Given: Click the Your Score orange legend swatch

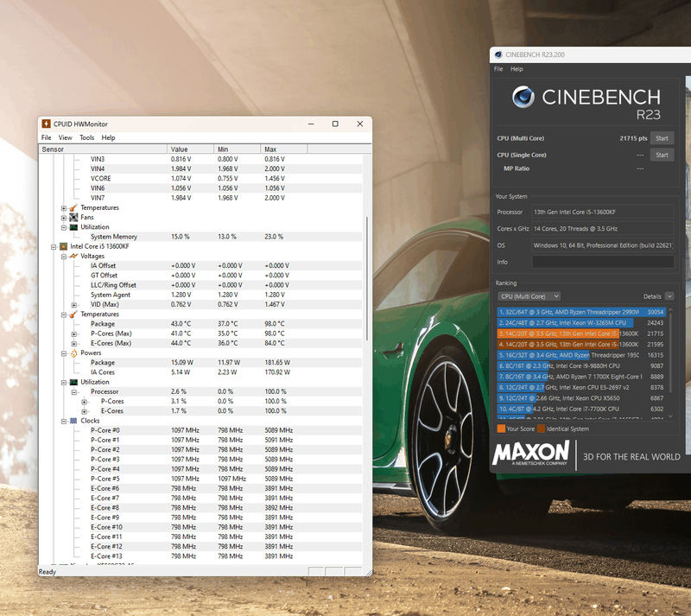Looking at the screenshot, I should tap(501, 429).
